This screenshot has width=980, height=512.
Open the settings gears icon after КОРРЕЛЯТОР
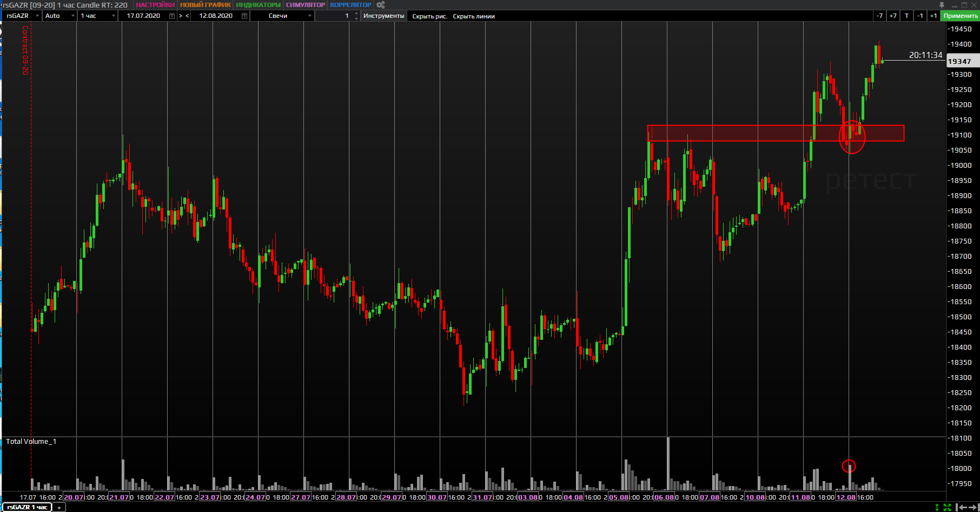(381, 5)
